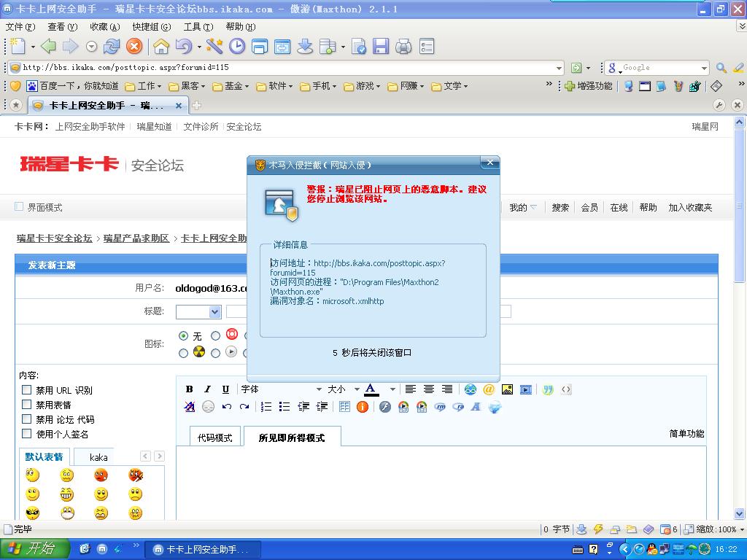Open the 缩放 100% zoom control
The image size is (747, 560).
pos(715,529)
